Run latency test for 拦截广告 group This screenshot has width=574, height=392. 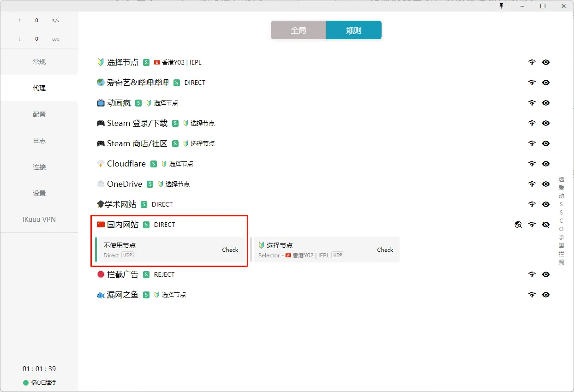[532, 274]
